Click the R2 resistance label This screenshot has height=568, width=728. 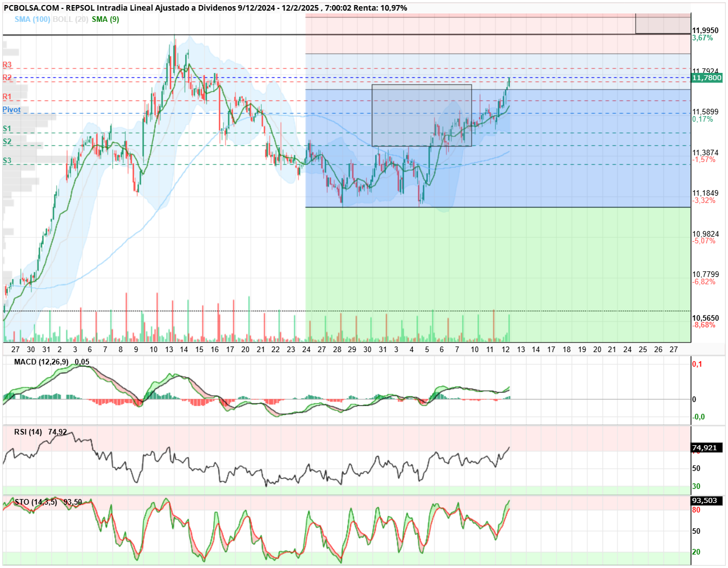click(7, 77)
